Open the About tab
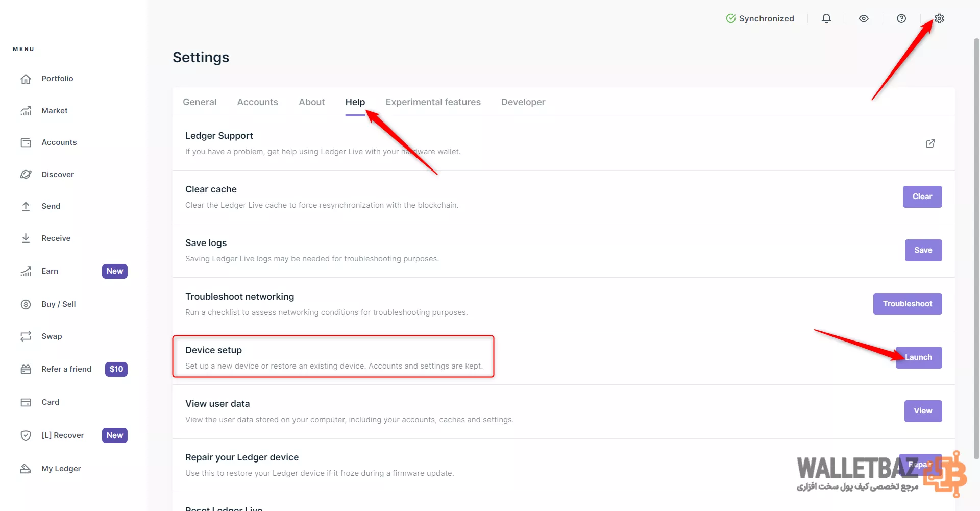This screenshot has width=980, height=511. (x=312, y=102)
